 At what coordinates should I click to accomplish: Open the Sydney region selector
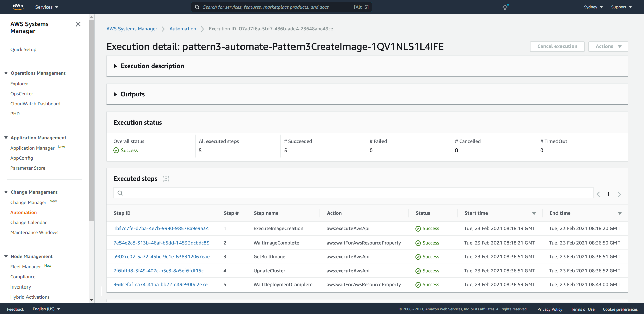593,7
